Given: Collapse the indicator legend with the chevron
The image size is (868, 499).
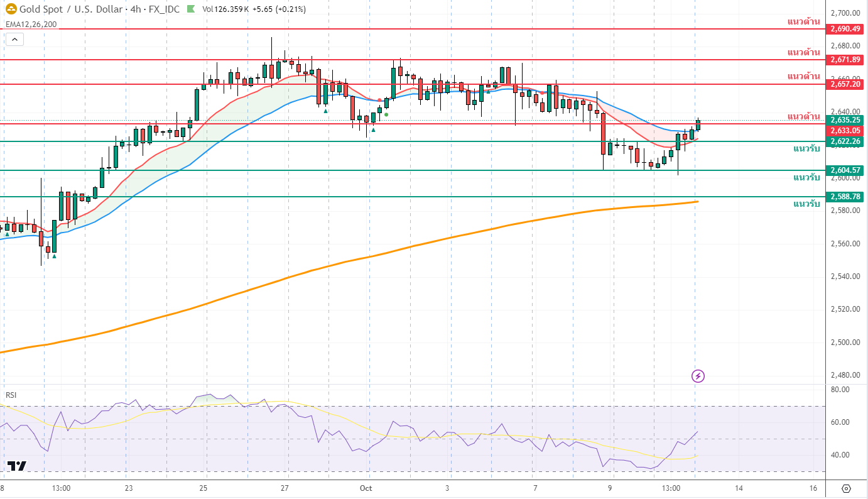Looking at the screenshot, I should 14,40.
